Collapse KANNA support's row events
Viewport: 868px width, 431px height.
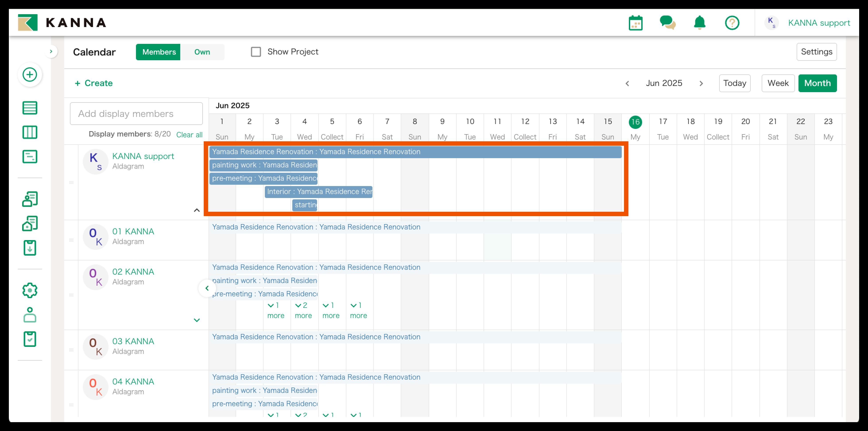[x=197, y=210]
